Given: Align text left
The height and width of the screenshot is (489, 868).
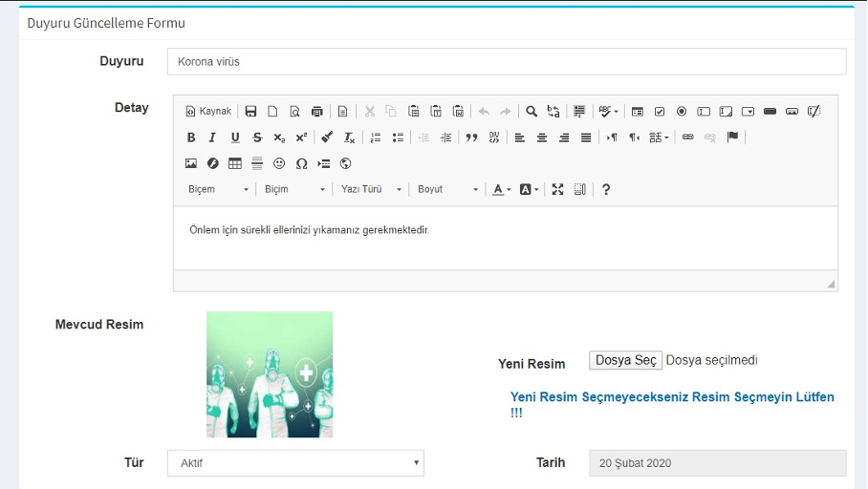Looking at the screenshot, I should pos(519,138).
